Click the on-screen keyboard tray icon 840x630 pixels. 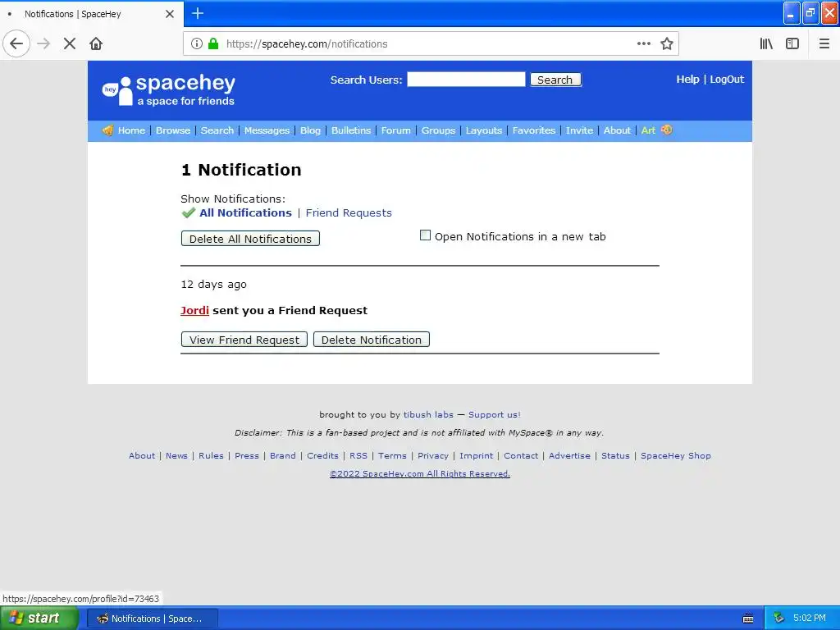pyautogui.click(x=748, y=619)
